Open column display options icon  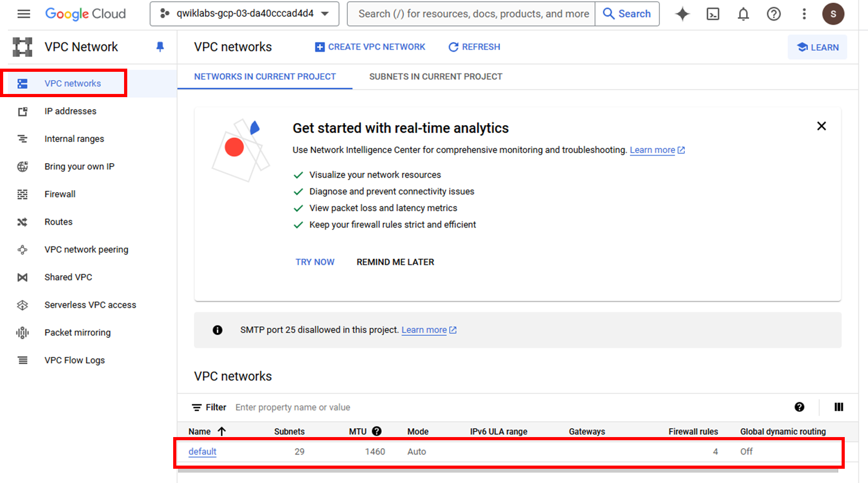point(838,407)
